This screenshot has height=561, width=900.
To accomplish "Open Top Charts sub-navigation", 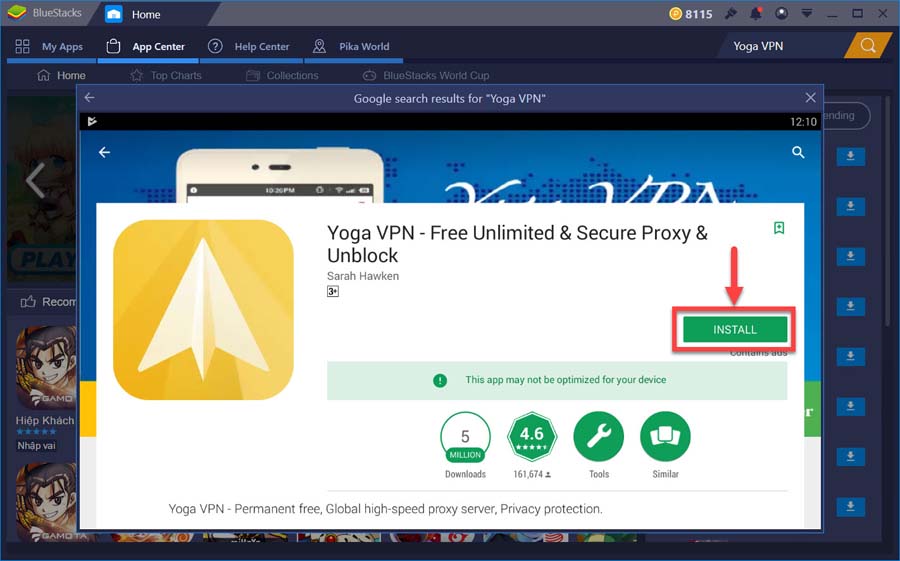I will click(x=166, y=75).
